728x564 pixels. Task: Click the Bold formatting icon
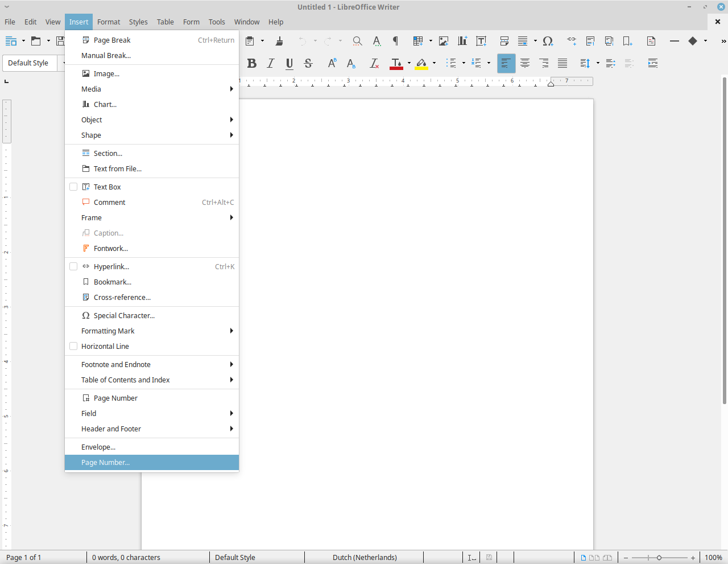[x=252, y=63]
